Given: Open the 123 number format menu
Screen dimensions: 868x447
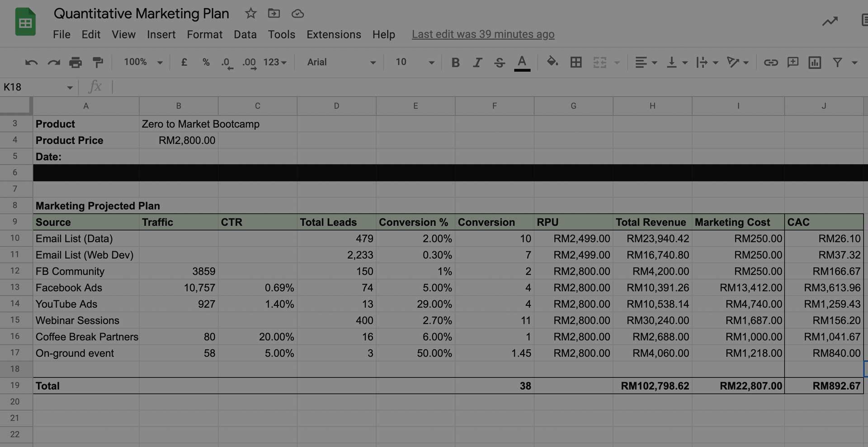Looking at the screenshot, I should tap(274, 62).
